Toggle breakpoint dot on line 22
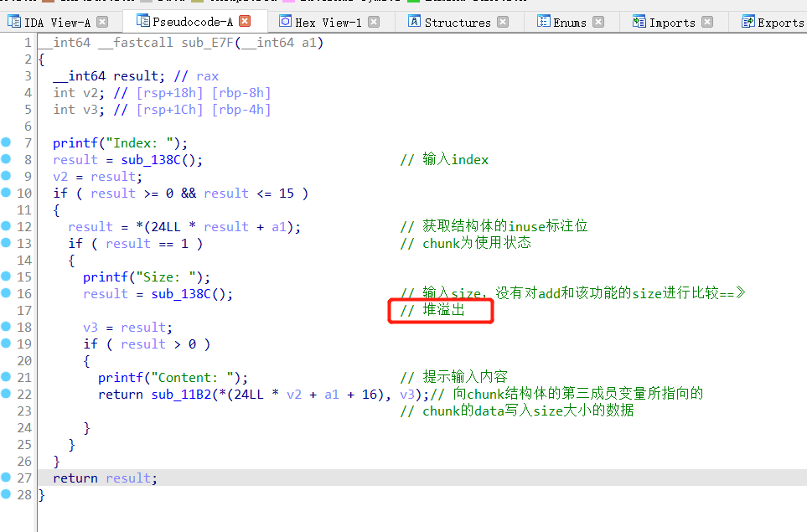 point(6,394)
